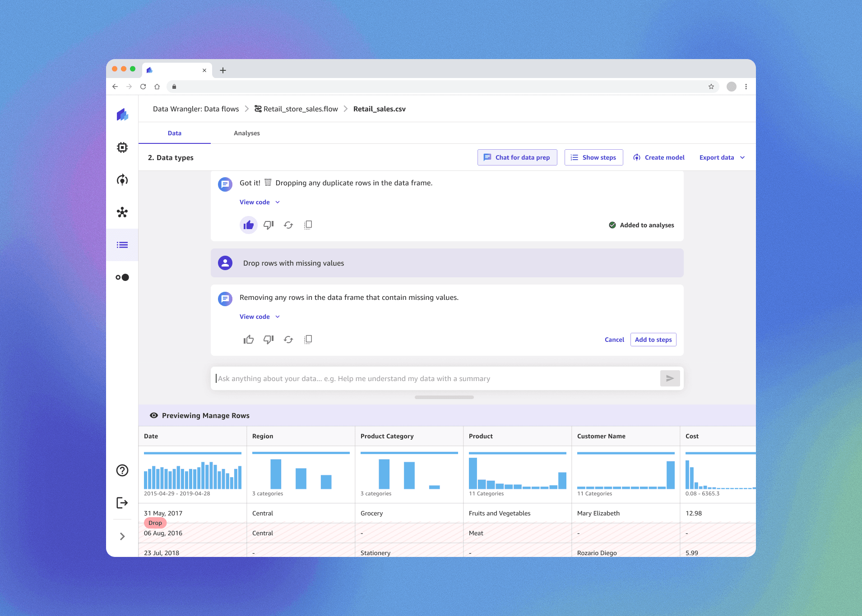
Task: Select the Mary Elizabeth cell
Action: pyautogui.click(x=626, y=513)
